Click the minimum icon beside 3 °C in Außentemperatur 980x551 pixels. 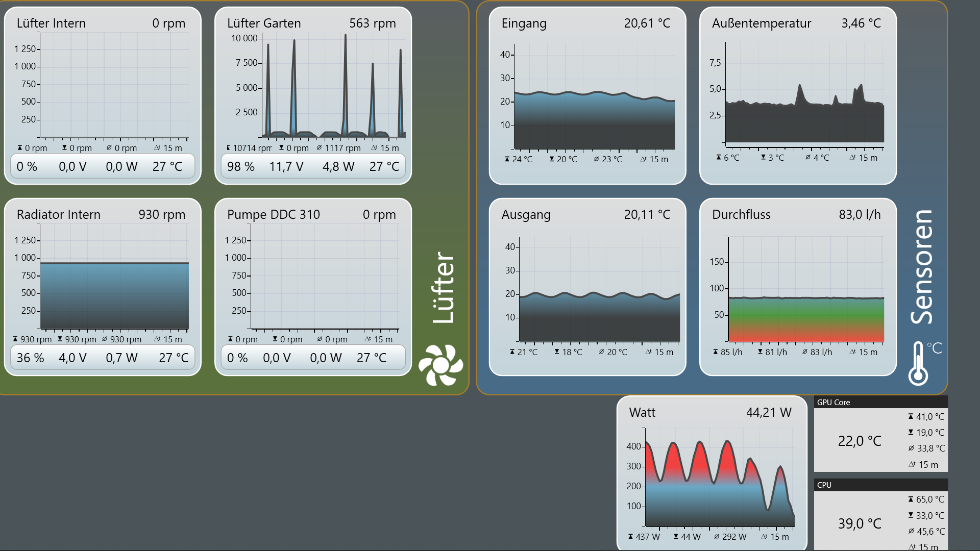tap(763, 158)
